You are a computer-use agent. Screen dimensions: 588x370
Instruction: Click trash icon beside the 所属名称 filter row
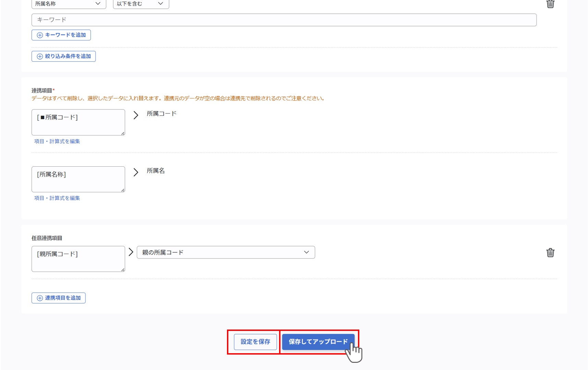[550, 4]
